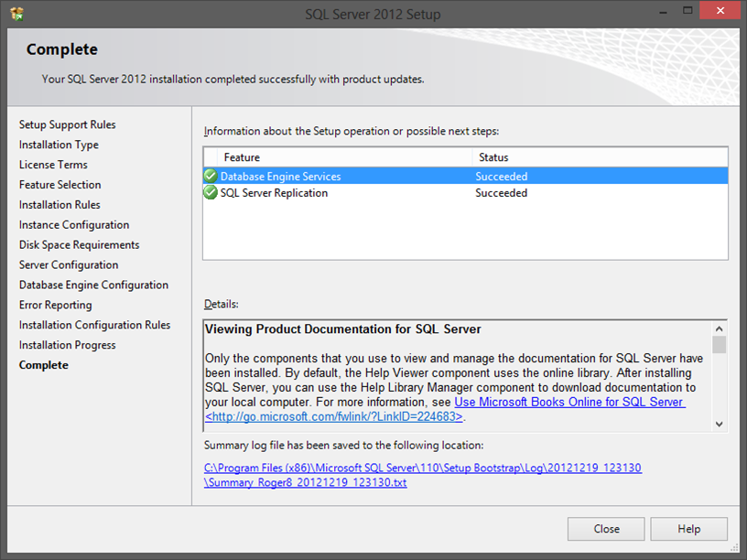Viewport: 747px width, 560px height.
Task: Close the window with the red X
Action: [x=720, y=10]
